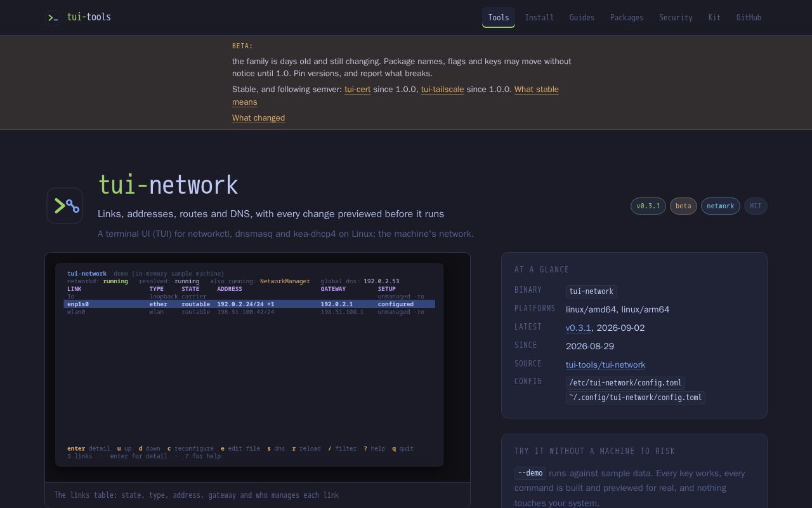Follow the tui-cert link
812x508 pixels.
[x=357, y=90]
